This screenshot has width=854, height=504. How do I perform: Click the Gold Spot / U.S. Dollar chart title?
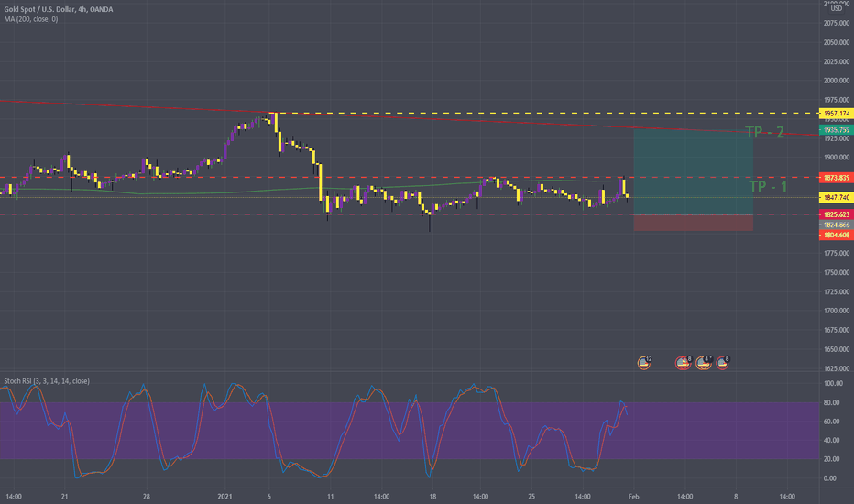coord(59,9)
